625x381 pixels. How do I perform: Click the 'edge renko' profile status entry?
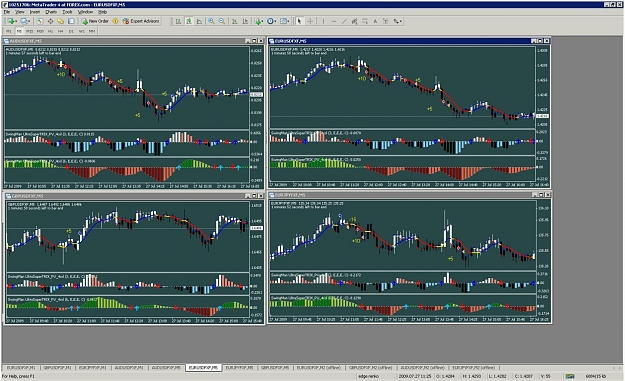click(368, 376)
